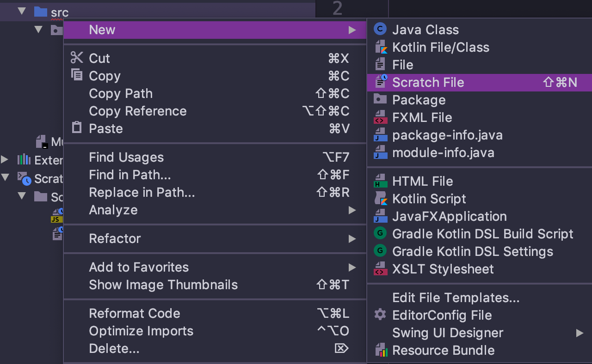Screen dimensions: 592x364
Task: Create a new Scratch File
Action: click(x=428, y=82)
